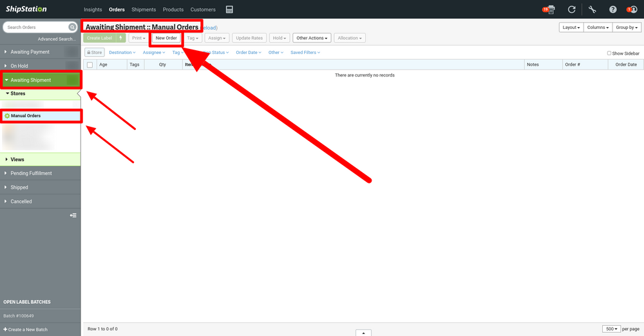
Task: Sort by the Notes column
Action: [543, 64]
